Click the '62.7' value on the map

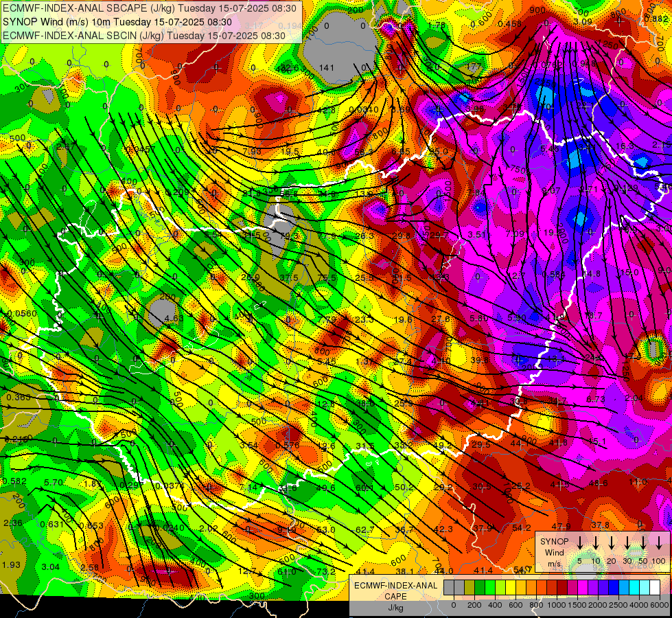click(x=365, y=529)
